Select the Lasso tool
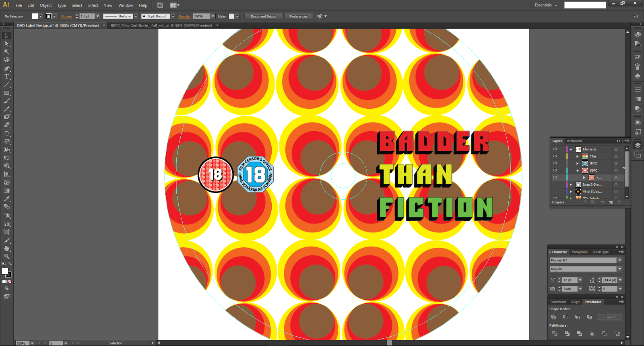Screen dimensions: 644x346 click(x=7, y=60)
